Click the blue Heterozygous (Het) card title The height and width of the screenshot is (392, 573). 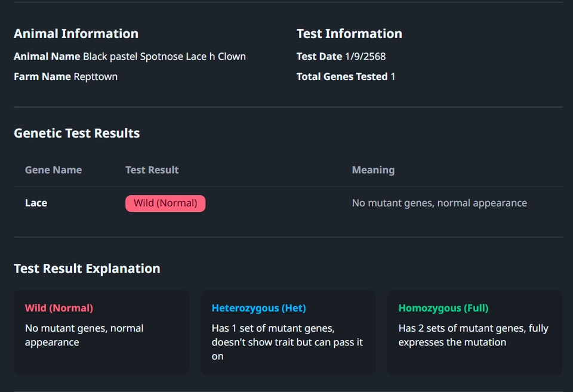pyautogui.click(x=258, y=308)
